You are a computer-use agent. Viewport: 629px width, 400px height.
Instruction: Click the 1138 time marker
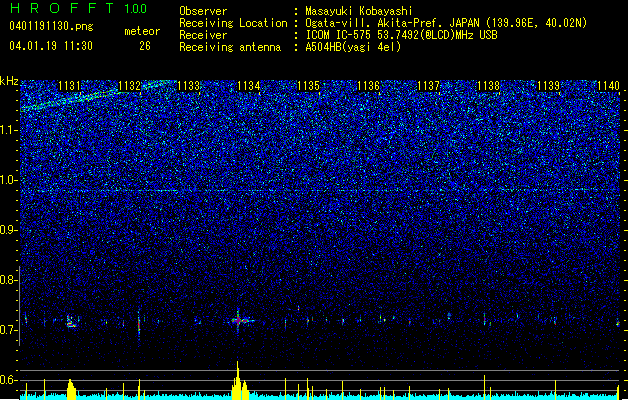coord(488,86)
